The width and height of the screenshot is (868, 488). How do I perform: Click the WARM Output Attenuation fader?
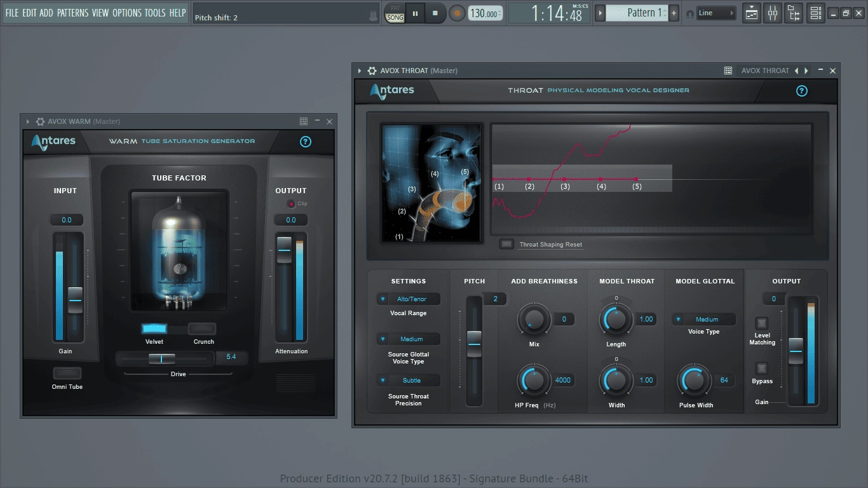(284, 250)
